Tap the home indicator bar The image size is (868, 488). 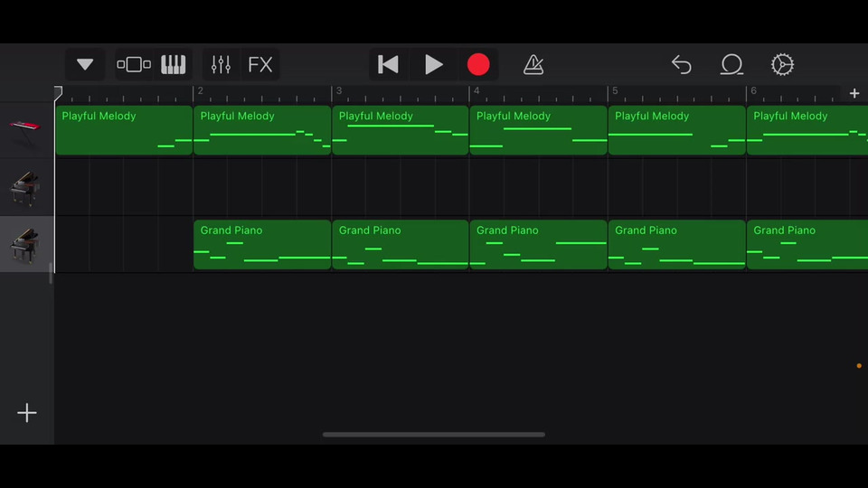click(x=434, y=435)
